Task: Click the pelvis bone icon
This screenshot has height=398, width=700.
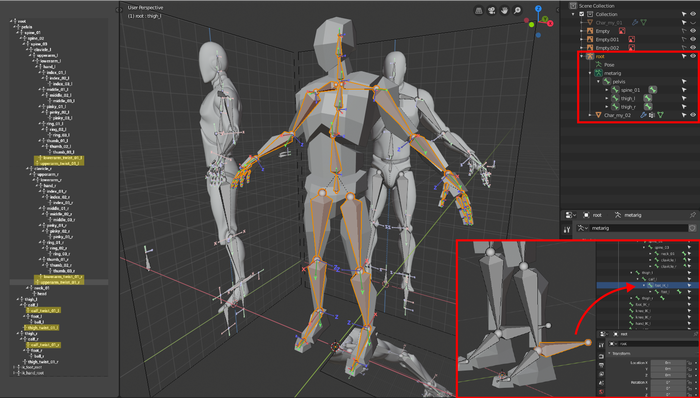Action: pyautogui.click(x=607, y=82)
